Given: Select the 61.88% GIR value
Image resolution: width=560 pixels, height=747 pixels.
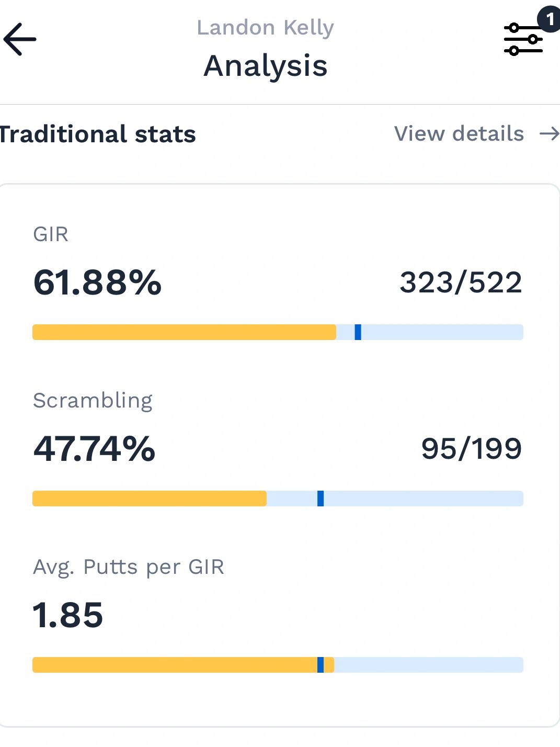Looking at the screenshot, I should pos(97,282).
